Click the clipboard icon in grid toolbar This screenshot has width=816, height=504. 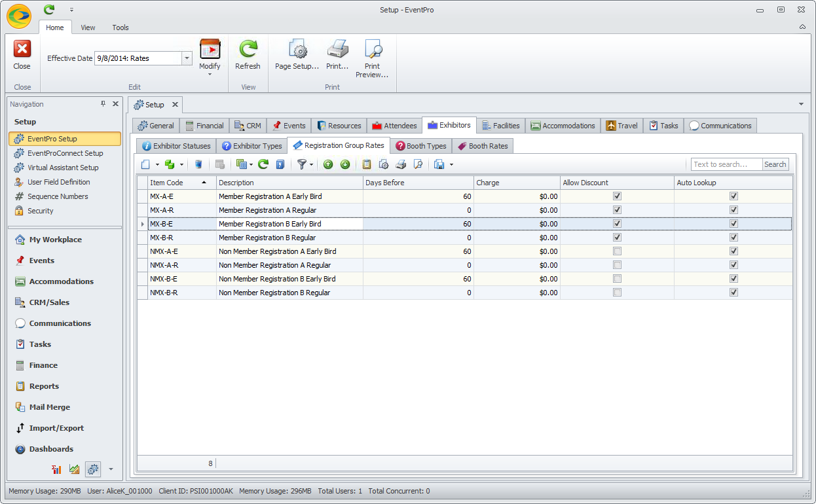point(367,164)
